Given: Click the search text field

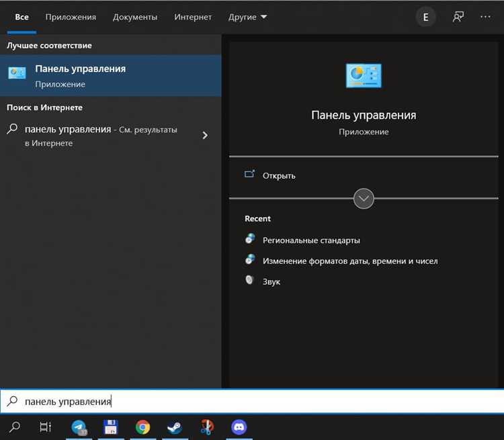Looking at the screenshot, I should point(252,402).
